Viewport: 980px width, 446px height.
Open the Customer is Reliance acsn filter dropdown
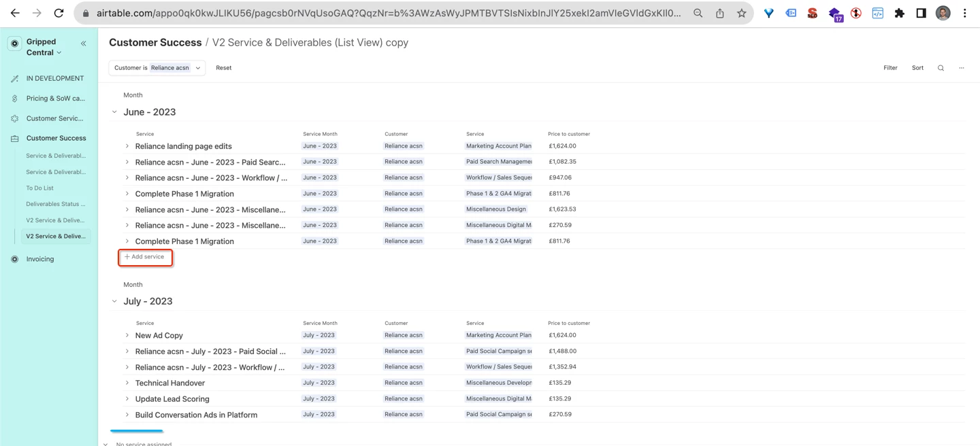pyautogui.click(x=157, y=68)
